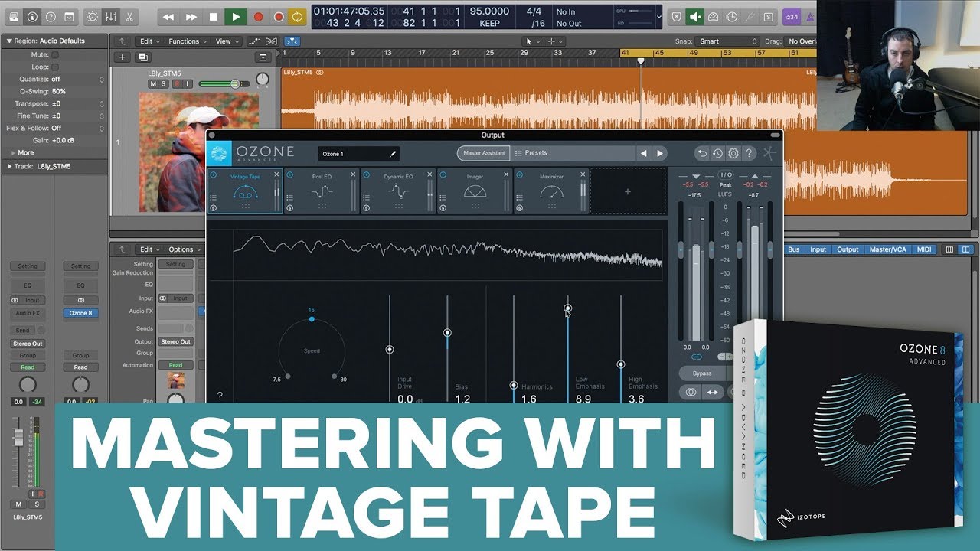Toggle the yellow Cycle mode button
Screen dimensions: 980x551
click(298, 16)
